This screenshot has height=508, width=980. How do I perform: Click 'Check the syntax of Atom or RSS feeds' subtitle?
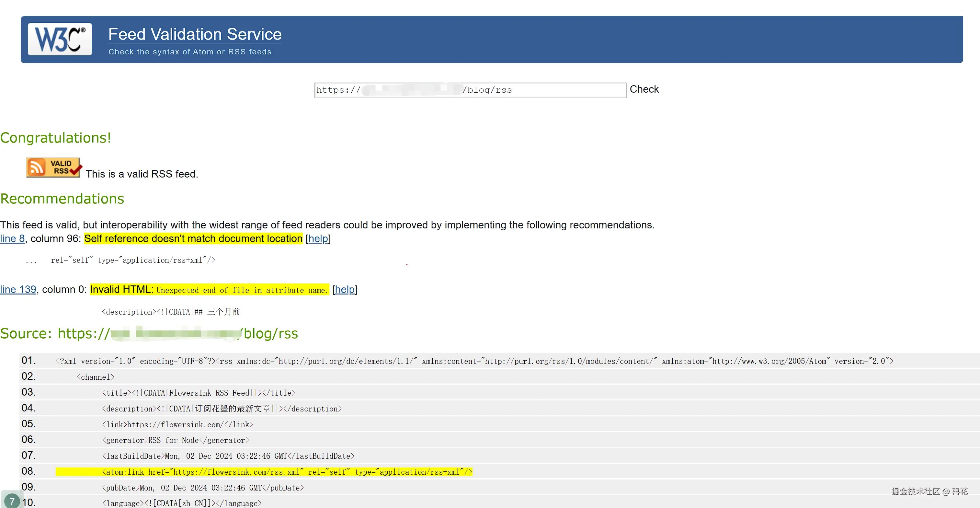coord(189,52)
